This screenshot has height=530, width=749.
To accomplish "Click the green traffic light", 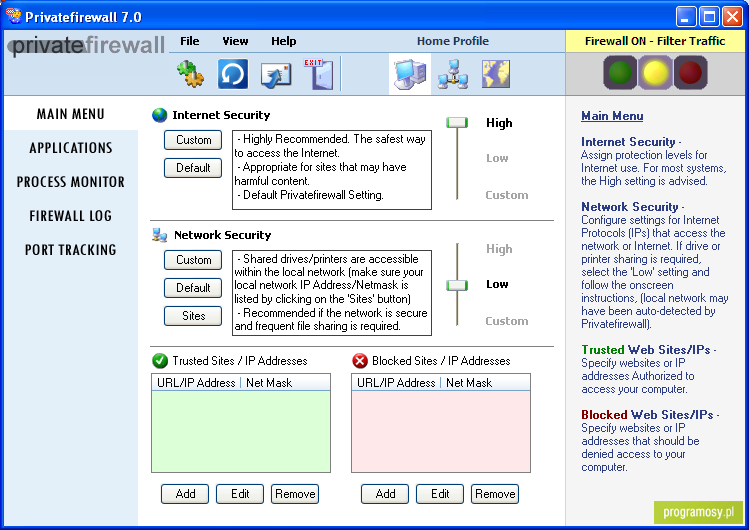I will point(620,73).
